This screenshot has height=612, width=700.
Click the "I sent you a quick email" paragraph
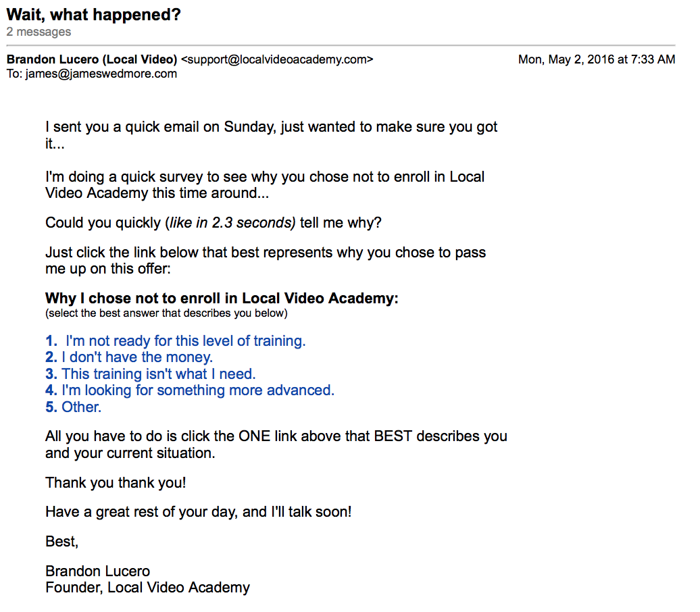coord(271,135)
